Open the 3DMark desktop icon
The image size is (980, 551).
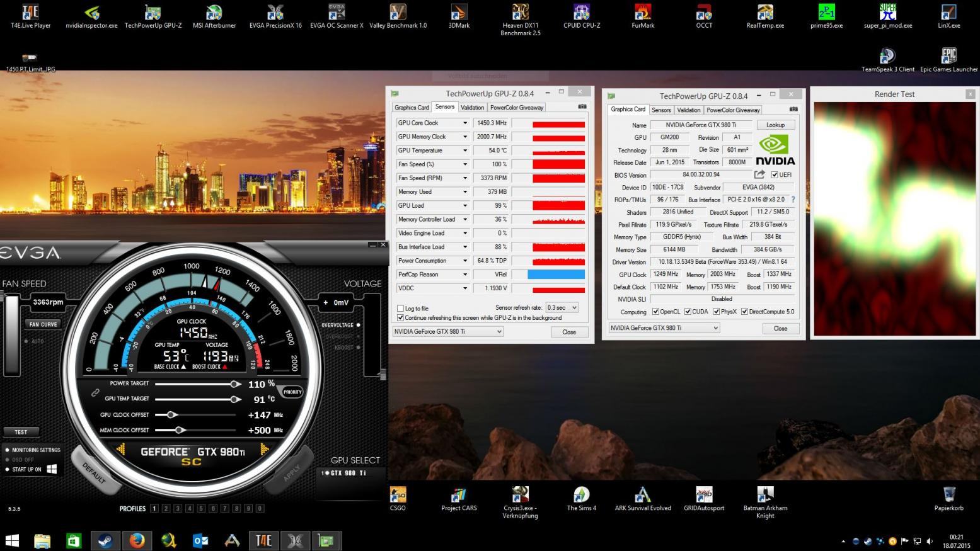(x=459, y=16)
